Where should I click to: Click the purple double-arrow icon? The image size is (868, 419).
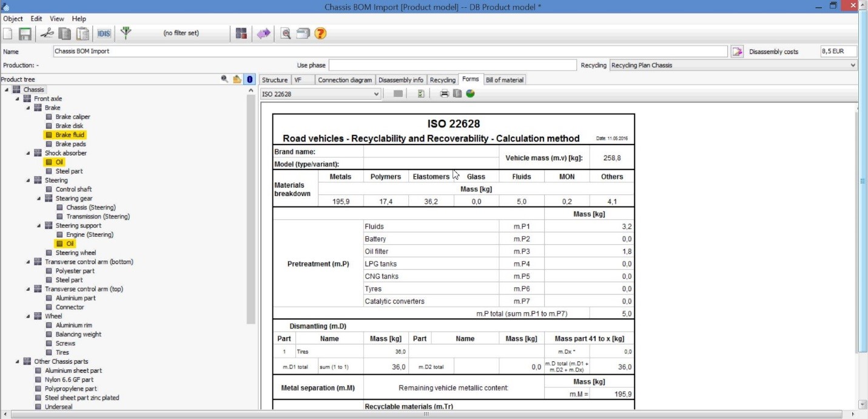tap(263, 34)
